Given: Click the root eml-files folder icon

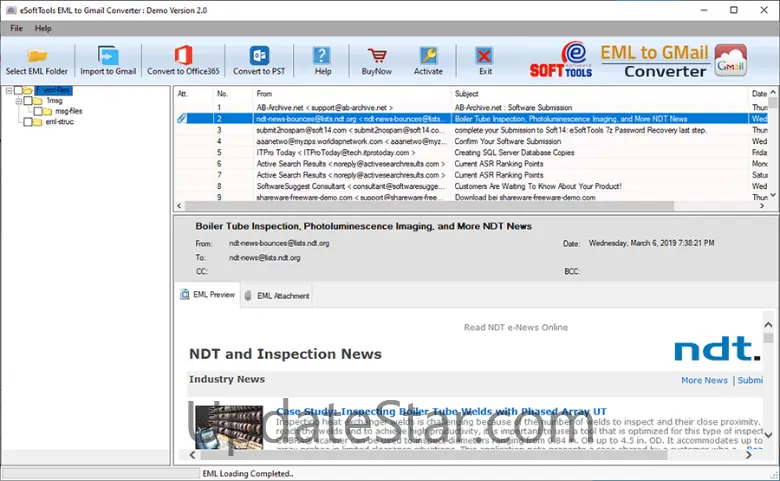Looking at the screenshot, I should click(x=28, y=90).
